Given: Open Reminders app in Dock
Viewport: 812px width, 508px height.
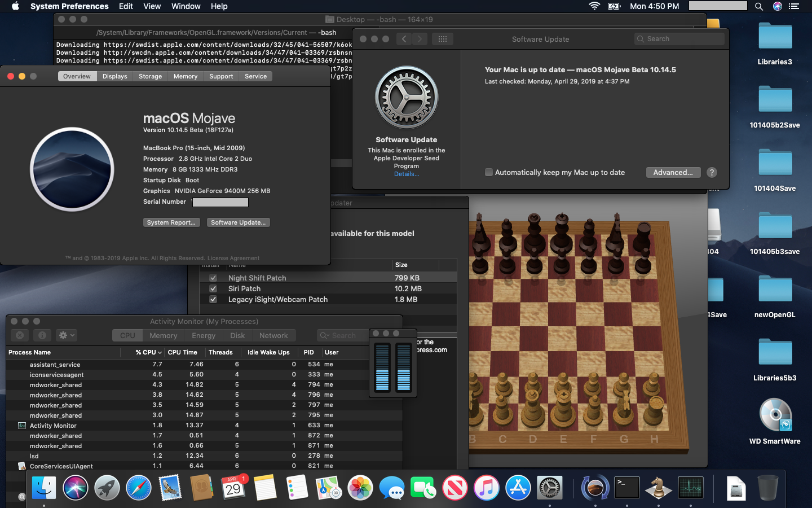Looking at the screenshot, I should [x=297, y=488].
